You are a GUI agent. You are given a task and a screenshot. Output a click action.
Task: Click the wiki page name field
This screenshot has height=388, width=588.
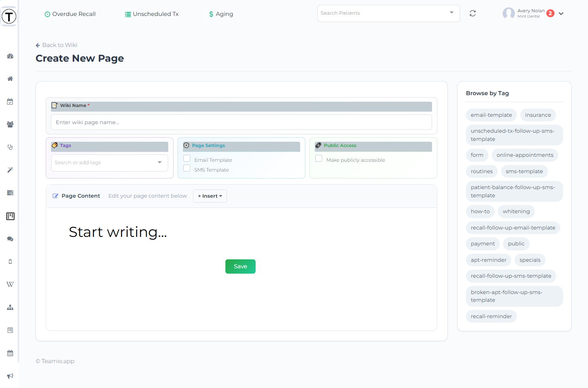[x=241, y=122]
